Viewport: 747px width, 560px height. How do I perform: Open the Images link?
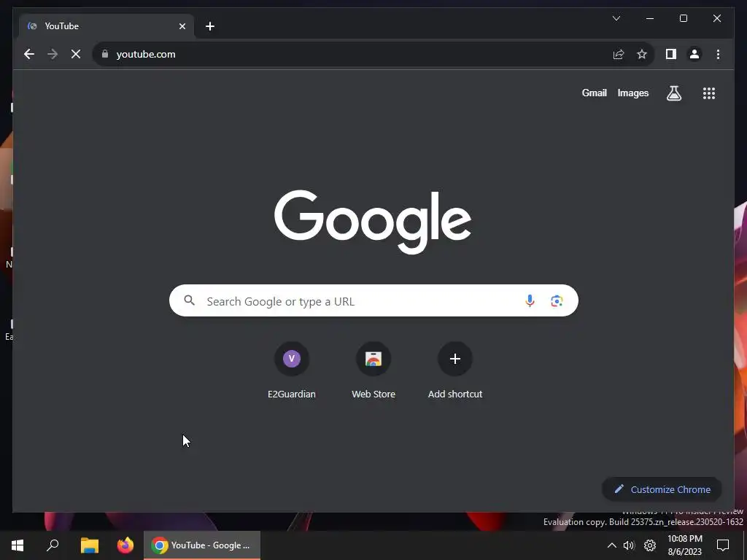click(x=632, y=93)
